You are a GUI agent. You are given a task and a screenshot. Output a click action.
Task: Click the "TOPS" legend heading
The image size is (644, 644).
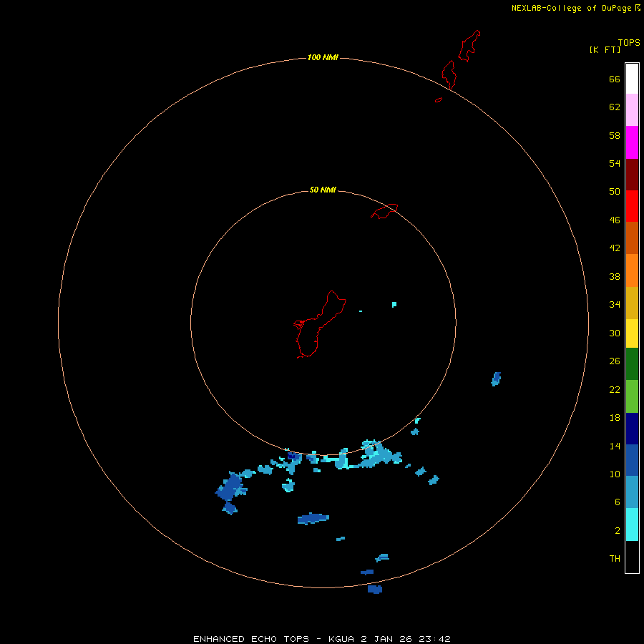tap(629, 42)
